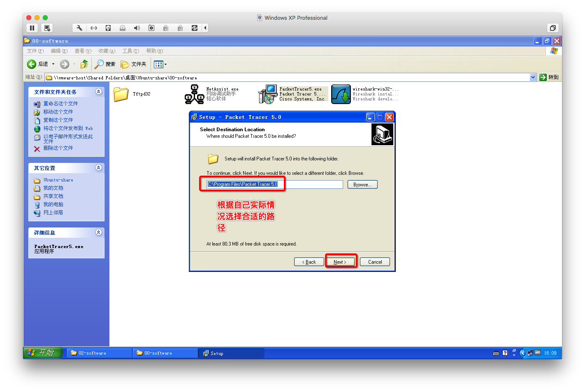Open the 查看 menu
585x392 pixels.
(x=83, y=51)
